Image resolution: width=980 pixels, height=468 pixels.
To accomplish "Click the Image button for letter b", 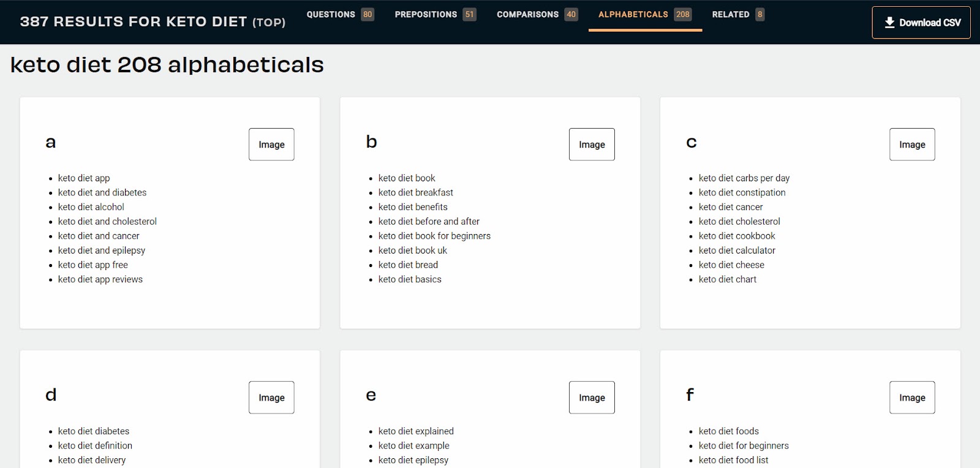I will coord(592,145).
